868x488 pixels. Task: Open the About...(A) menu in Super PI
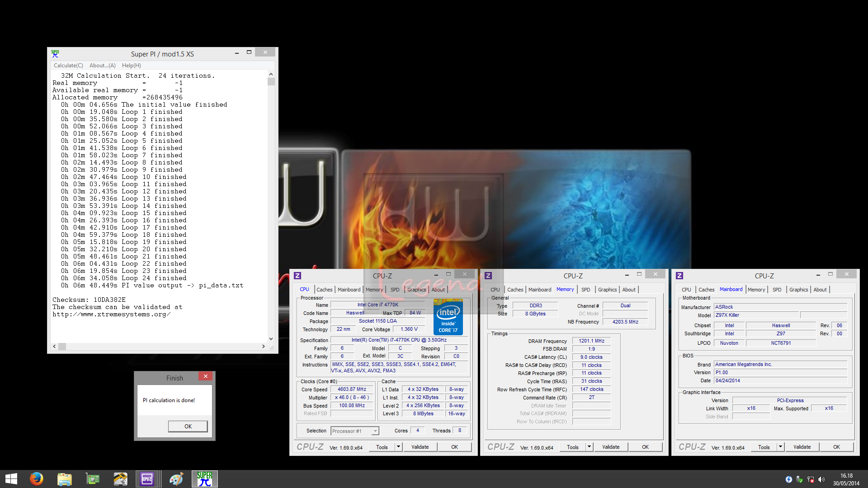103,66
